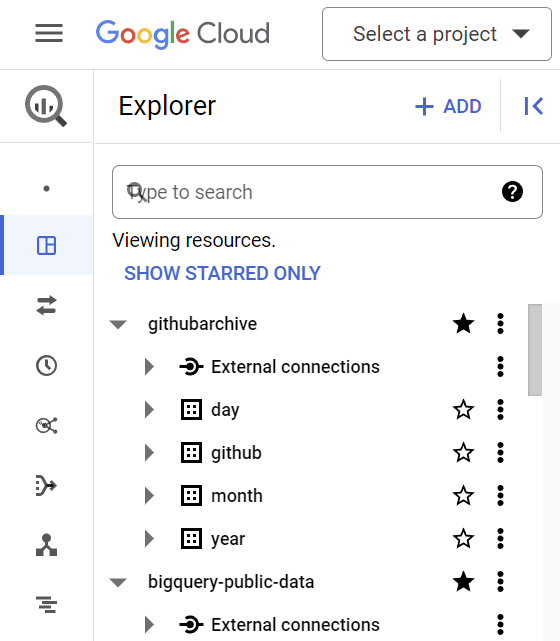This screenshot has width=560, height=641.
Task: Click SHOW STARRED ONLY link
Action: pos(222,273)
